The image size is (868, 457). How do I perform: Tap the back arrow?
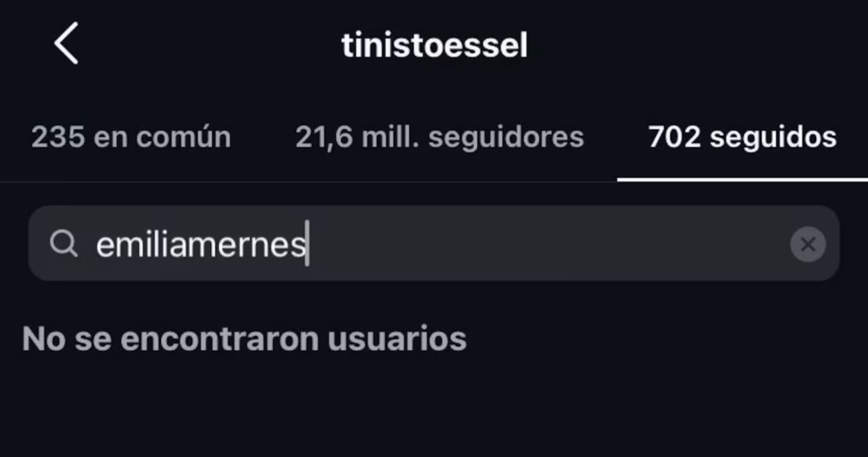pos(66,44)
